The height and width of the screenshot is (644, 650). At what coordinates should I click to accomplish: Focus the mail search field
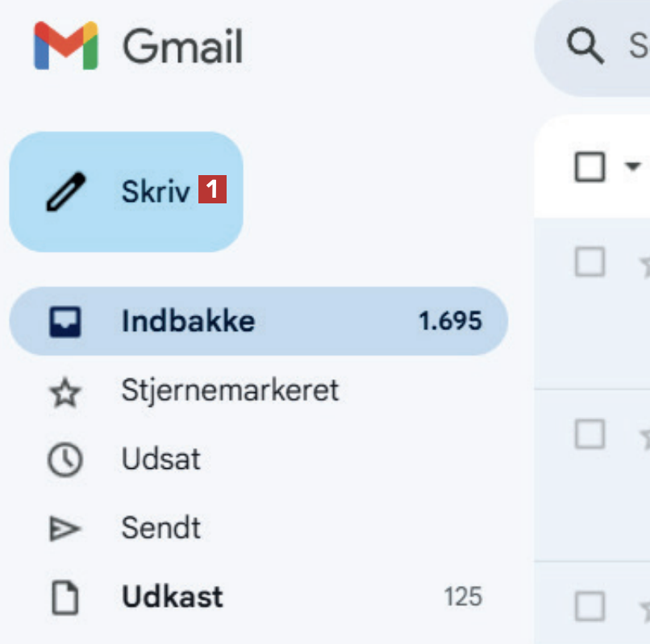[x=637, y=47]
